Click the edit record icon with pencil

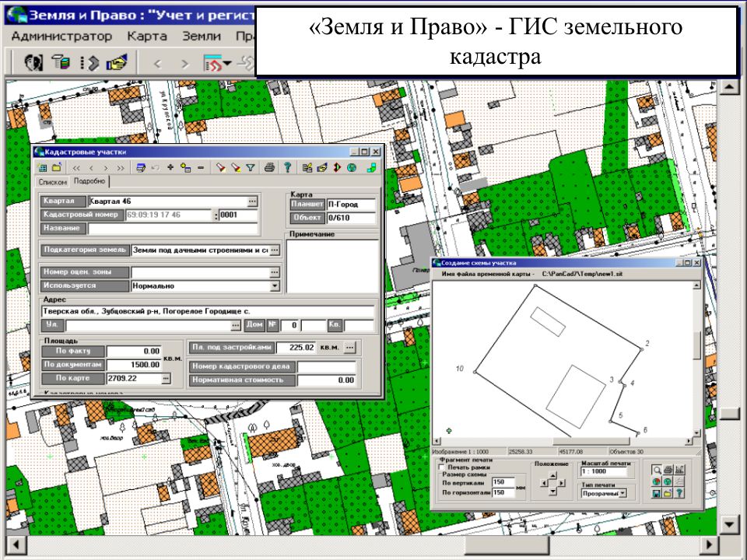(x=141, y=168)
